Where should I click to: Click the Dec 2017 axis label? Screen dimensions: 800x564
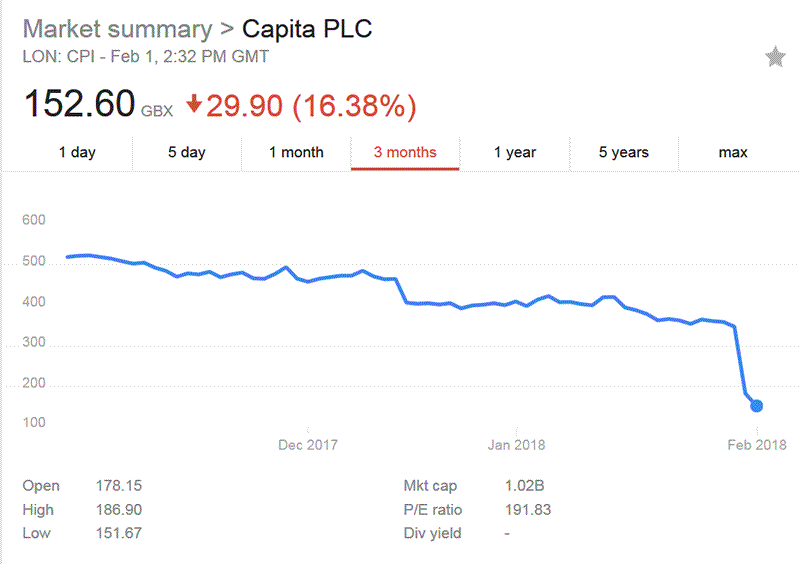coord(308,445)
